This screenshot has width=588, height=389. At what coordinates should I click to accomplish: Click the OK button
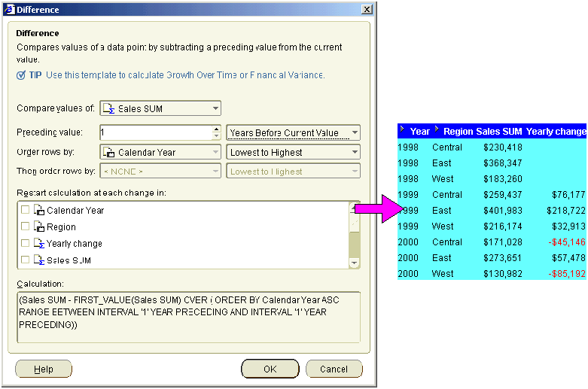[x=270, y=369]
